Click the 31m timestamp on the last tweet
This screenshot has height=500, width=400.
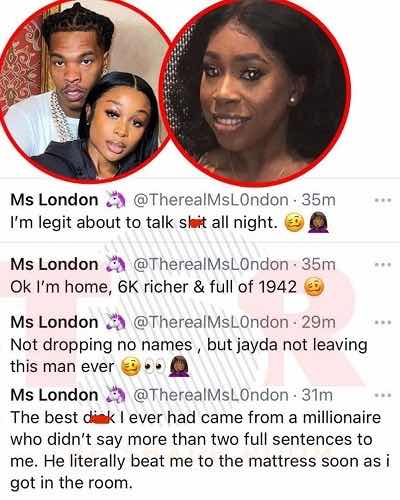coord(317,395)
